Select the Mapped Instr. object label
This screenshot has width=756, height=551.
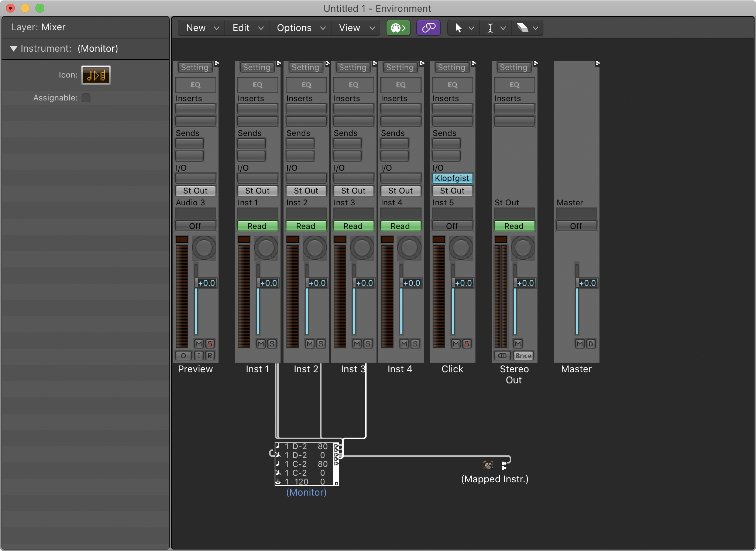tap(495, 479)
